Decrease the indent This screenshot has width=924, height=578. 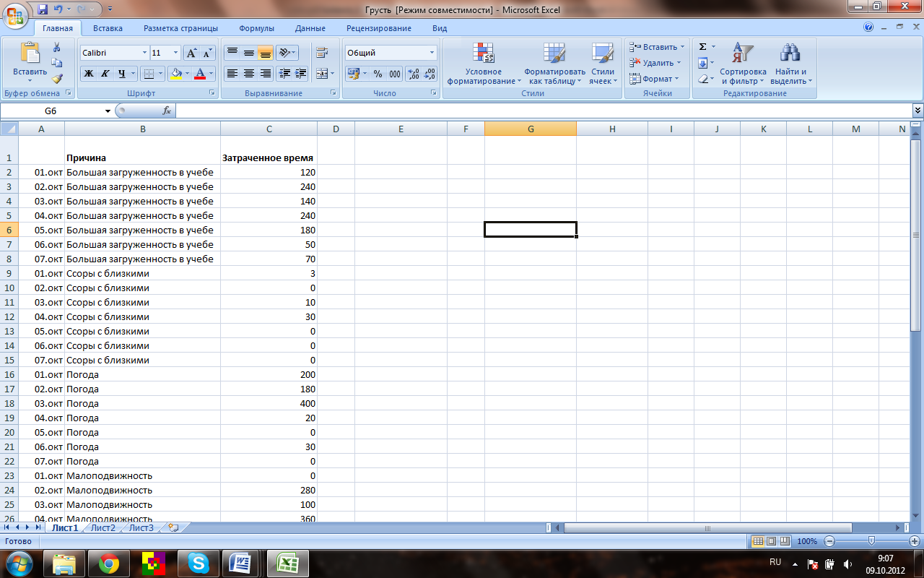point(284,73)
